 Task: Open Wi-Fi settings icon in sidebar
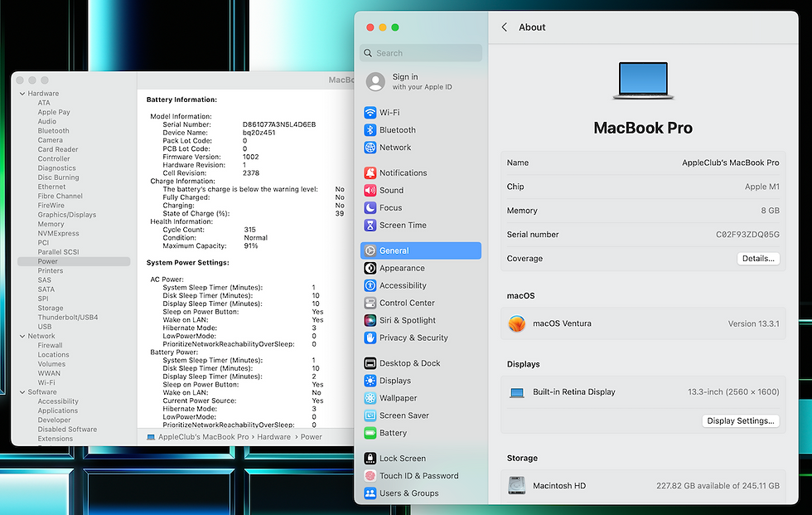370,113
